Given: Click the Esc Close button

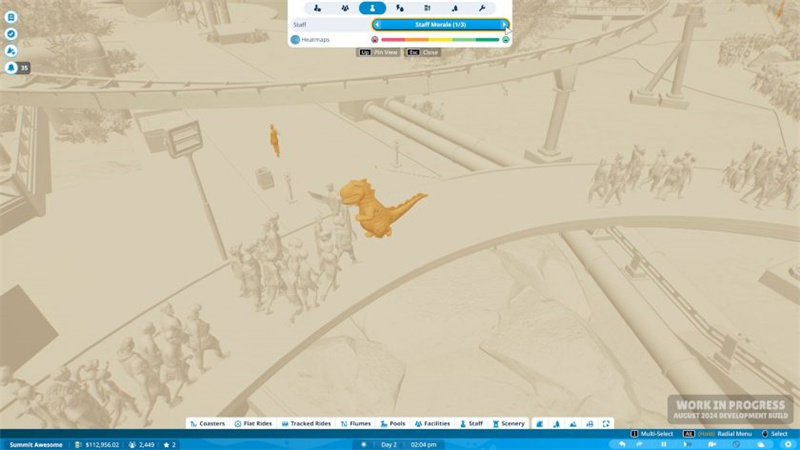Looking at the screenshot, I should [423, 52].
